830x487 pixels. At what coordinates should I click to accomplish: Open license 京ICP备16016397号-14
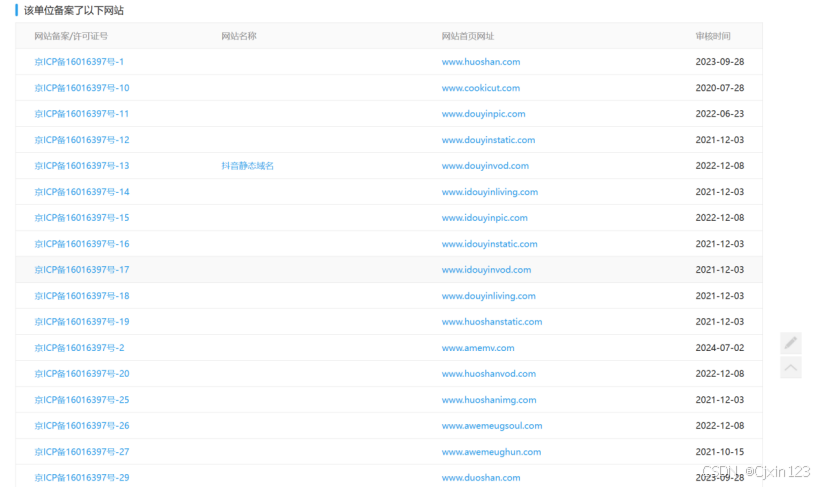tap(82, 192)
